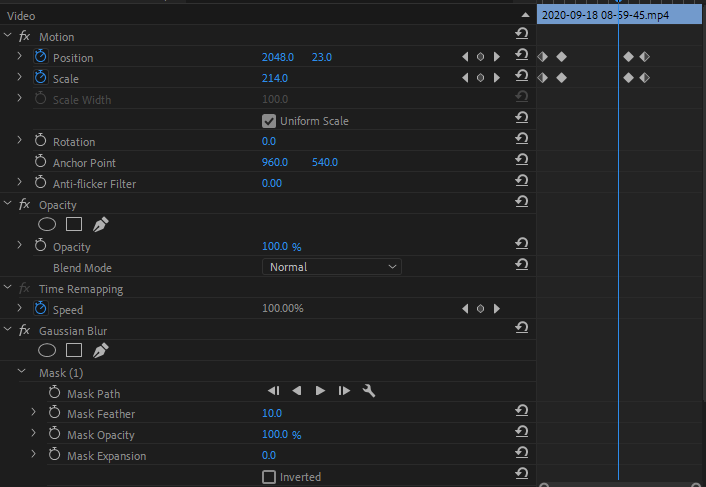Reset the Gaussian Blur effect
Viewport: 706px width, 487px height.
[521, 328]
